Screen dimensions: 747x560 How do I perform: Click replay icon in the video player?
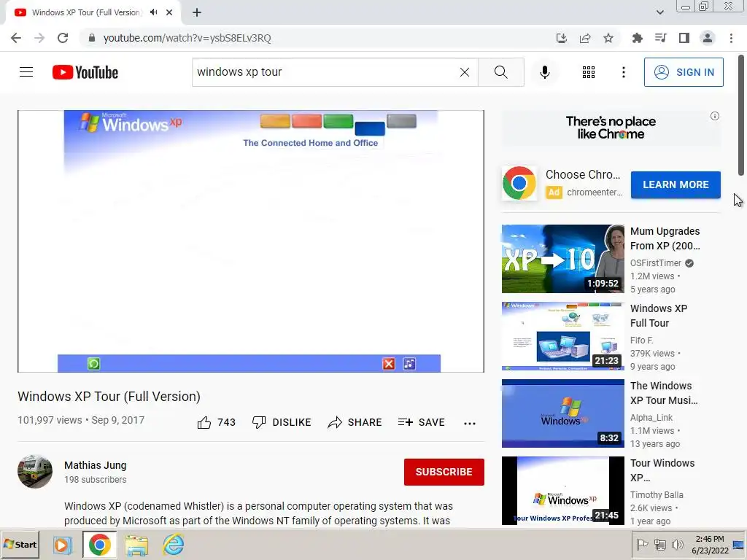coord(93,364)
